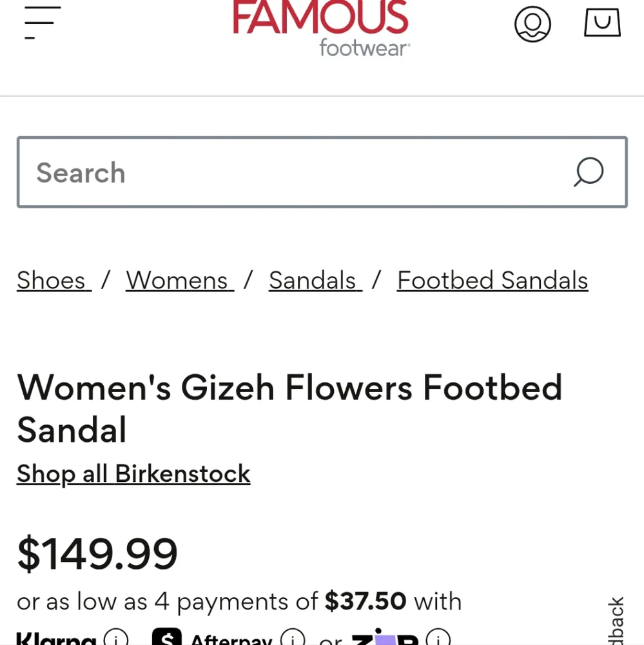Click the Klarna payment text
This screenshot has height=645, width=644.
click(x=57, y=639)
